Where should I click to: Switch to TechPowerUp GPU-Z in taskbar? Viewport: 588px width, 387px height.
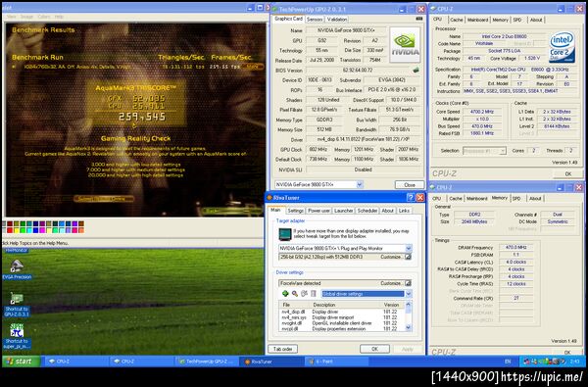click(206, 362)
